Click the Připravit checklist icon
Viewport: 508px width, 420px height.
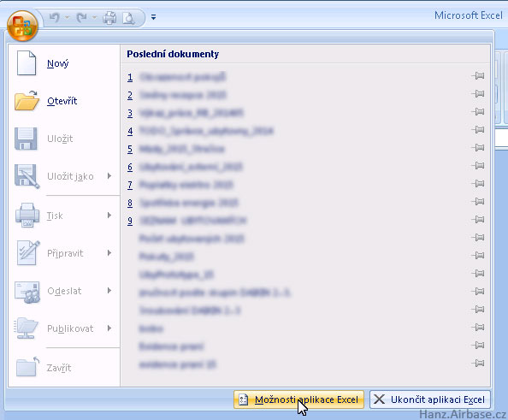(x=28, y=253)
